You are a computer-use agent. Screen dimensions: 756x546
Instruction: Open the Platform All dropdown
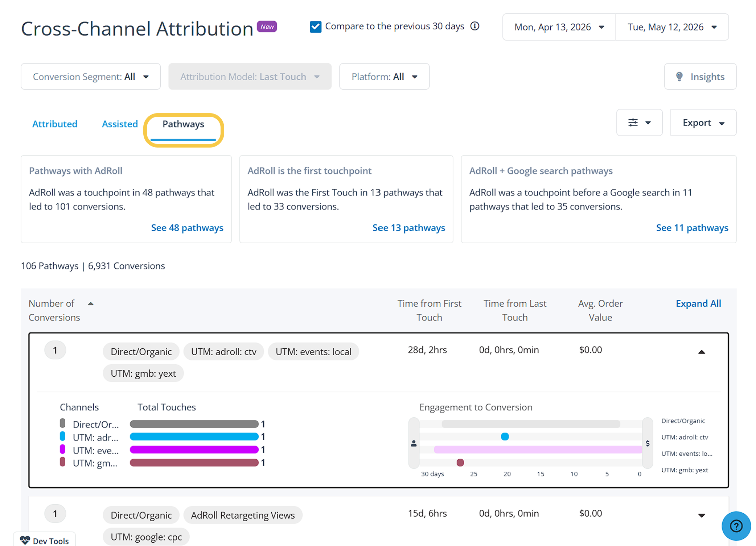coord(384,76)
